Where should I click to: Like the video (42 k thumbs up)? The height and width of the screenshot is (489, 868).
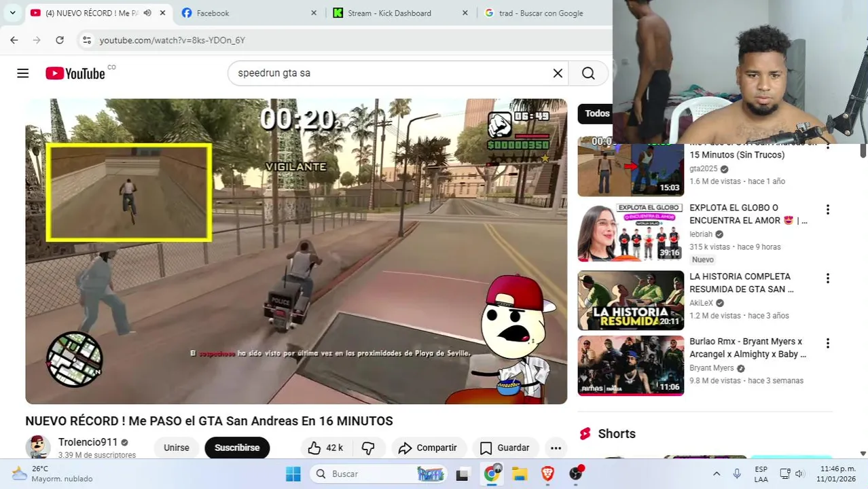tap(325, 448)
